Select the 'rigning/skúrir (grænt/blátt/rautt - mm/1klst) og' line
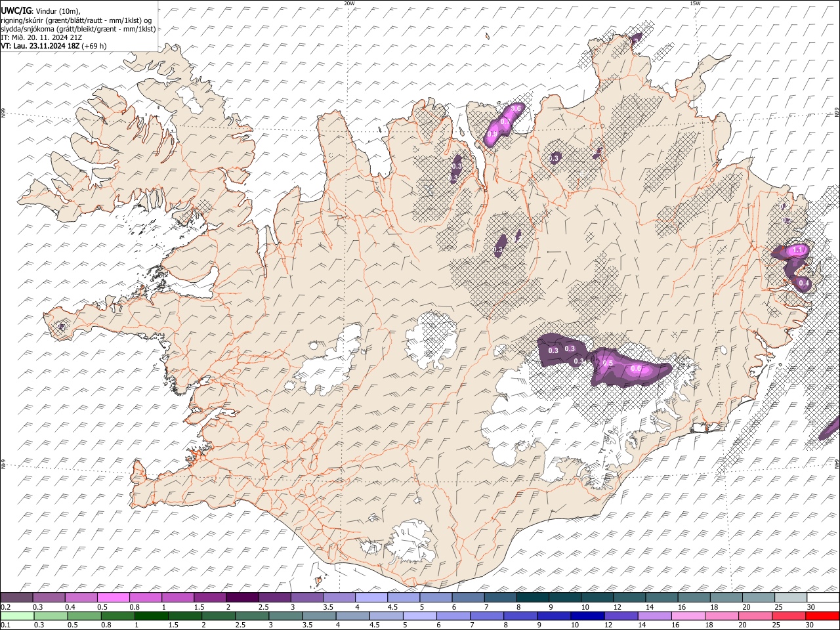This screenshot has width=840, height=630. (x=76, y=20)
